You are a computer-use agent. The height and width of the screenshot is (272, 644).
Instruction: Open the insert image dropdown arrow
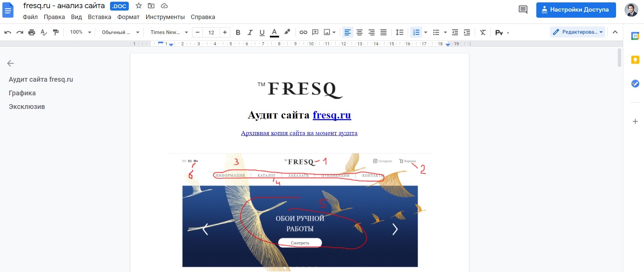click(x=334, y=32)
